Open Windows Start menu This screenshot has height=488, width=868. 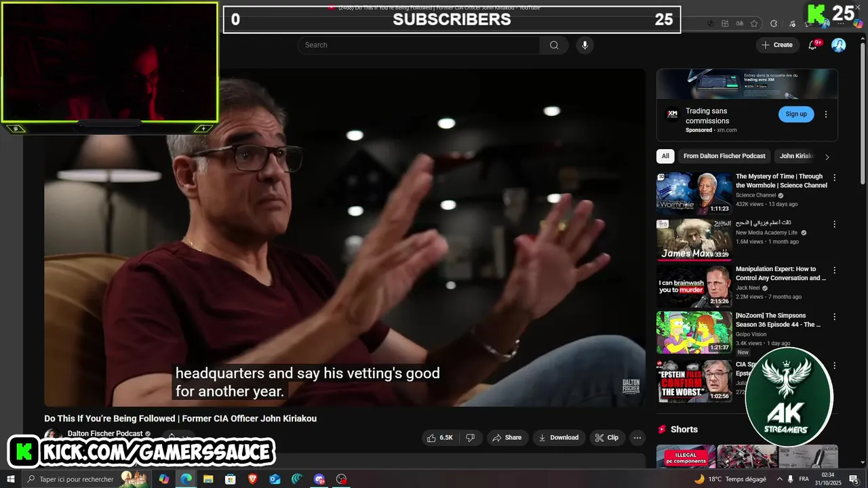pos(11,479)
